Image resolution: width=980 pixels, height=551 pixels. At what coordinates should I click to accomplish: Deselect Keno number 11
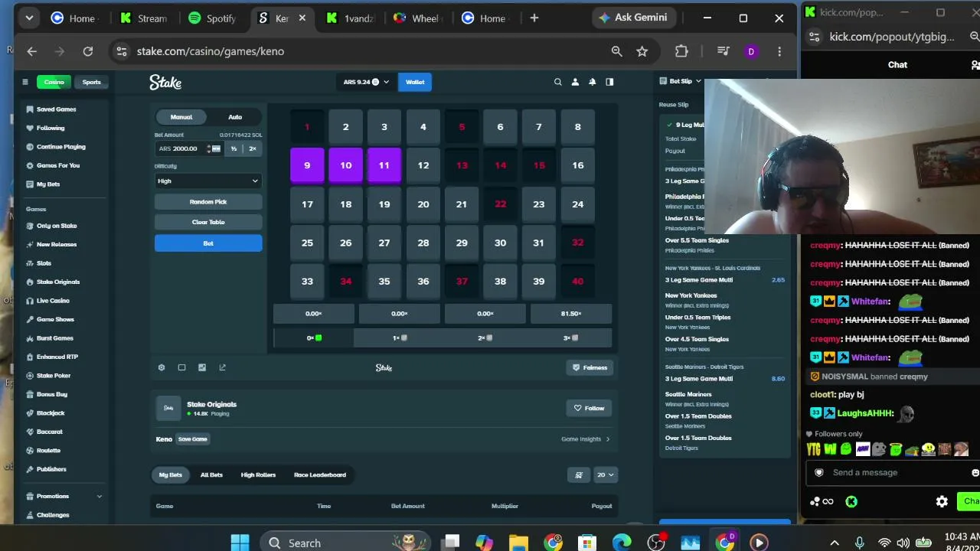tap(384, 165)
